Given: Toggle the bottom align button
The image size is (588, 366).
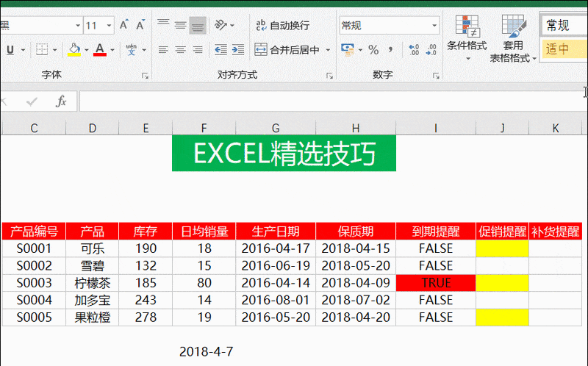Looking at the screenshot, I should tap(198, 25).
